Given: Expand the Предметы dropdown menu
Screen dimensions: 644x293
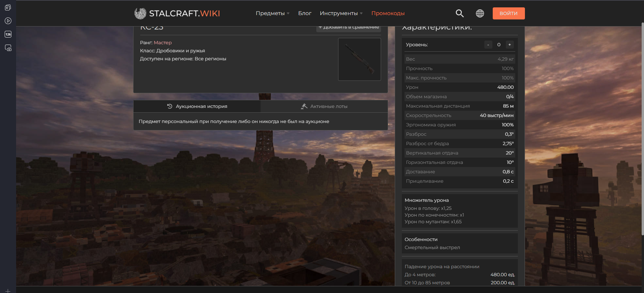Looking at the screenshot, I should tap(272, 13).
